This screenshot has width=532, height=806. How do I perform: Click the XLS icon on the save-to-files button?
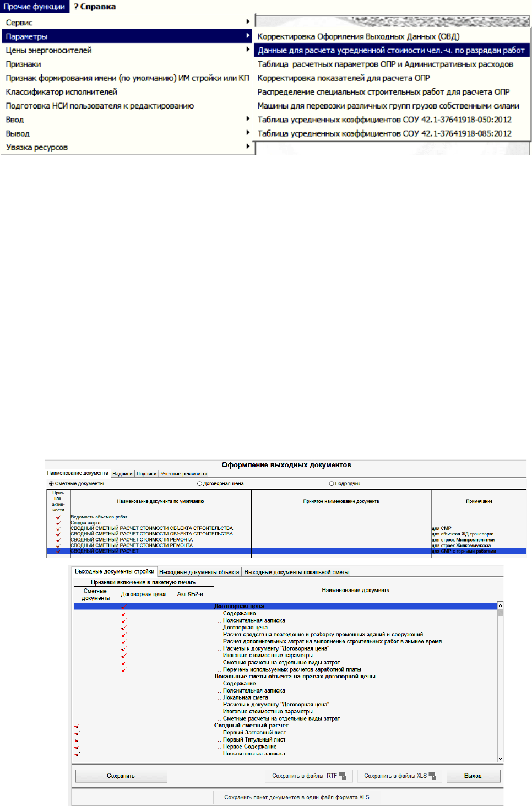pos(432,776)
